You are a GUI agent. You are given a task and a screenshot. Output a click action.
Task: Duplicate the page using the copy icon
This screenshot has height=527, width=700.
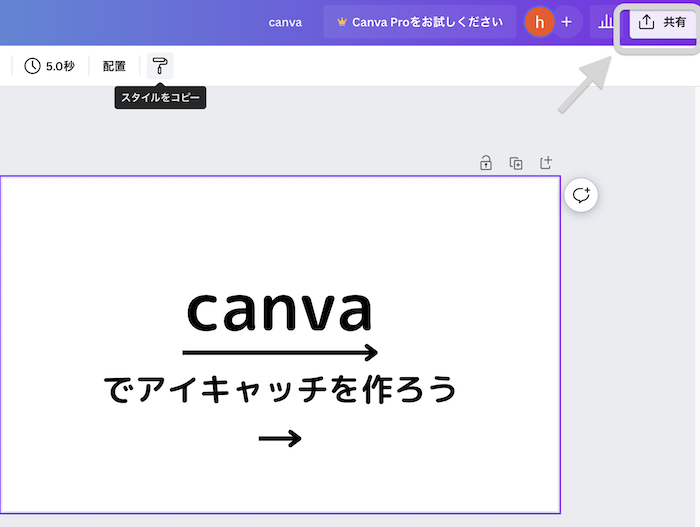tap(516, 163)
